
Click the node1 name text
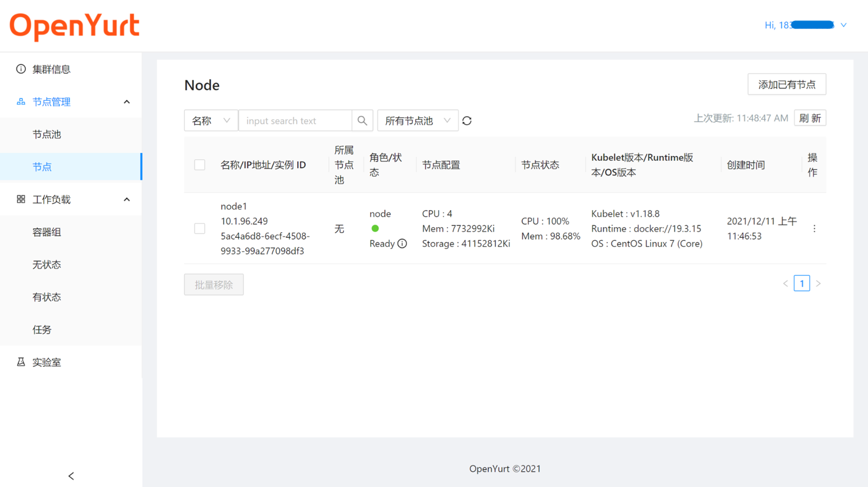[234, 206]
